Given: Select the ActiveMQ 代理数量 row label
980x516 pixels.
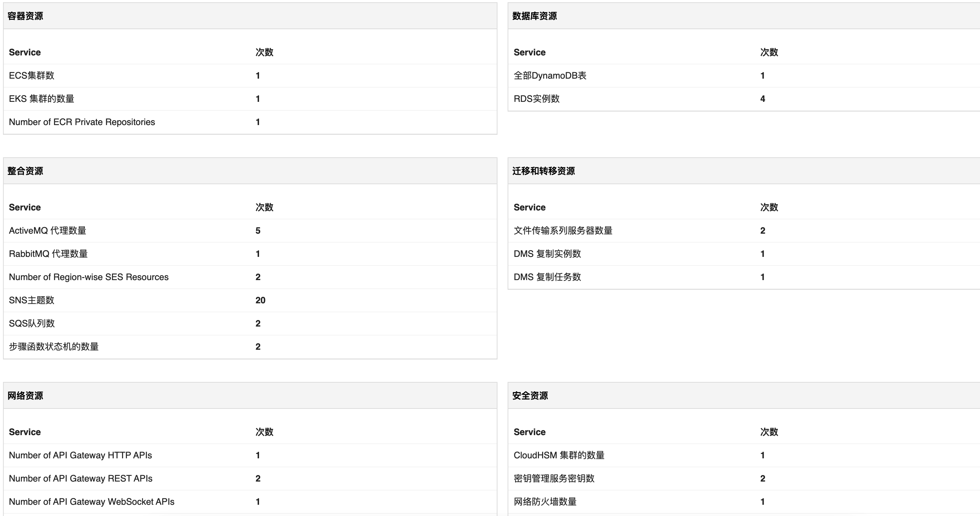Looking at the screenshot, I should coord(48,230).
